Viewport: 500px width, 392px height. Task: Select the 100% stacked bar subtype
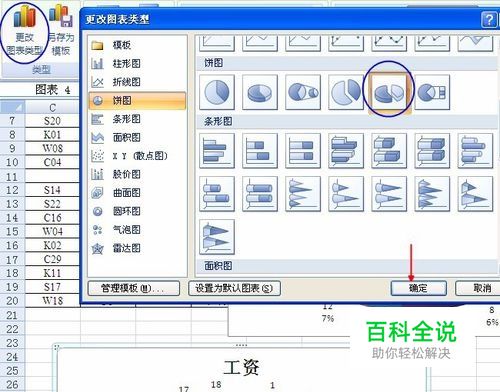click(x=303, y=151)
